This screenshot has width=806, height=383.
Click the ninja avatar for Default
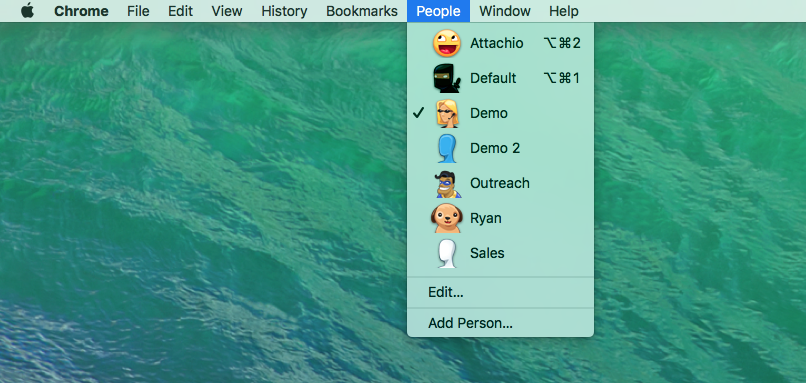[446, 78]
